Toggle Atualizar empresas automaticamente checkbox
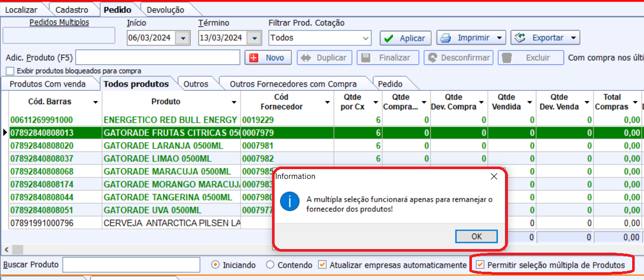 coord(323,265)
